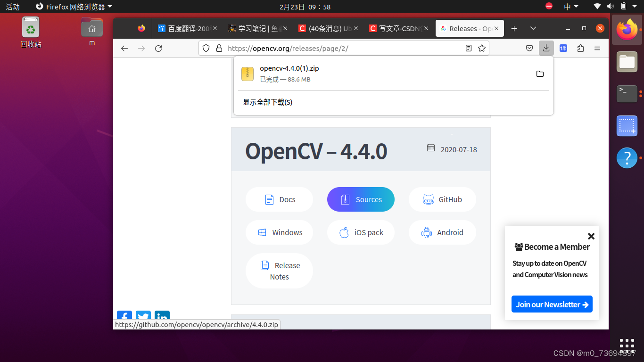Reload the page with the refresh icon

[x=158, y=48]
